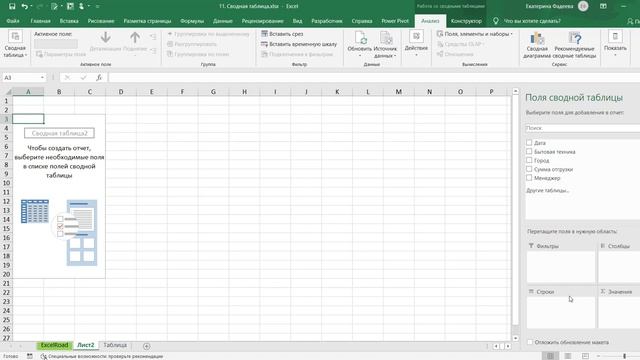Image resolution: width=640 pixels, height=360 pixels.
Task: Toggle Отложить обновление макета checkbox
Action: coord(530,342)
